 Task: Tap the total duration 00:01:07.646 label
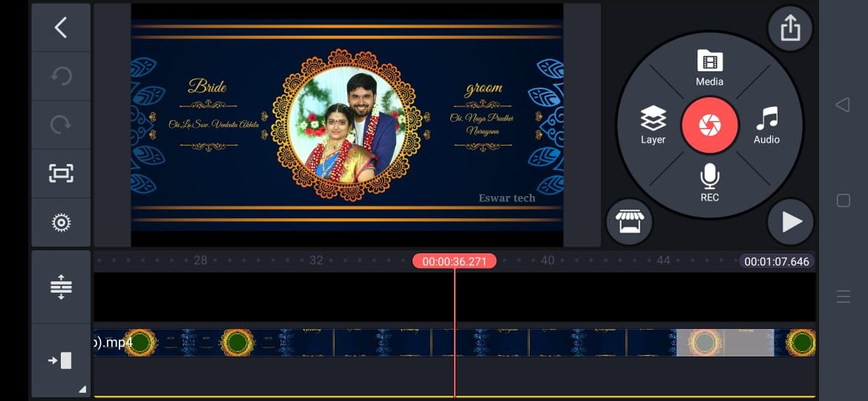(x=776, y=261)
